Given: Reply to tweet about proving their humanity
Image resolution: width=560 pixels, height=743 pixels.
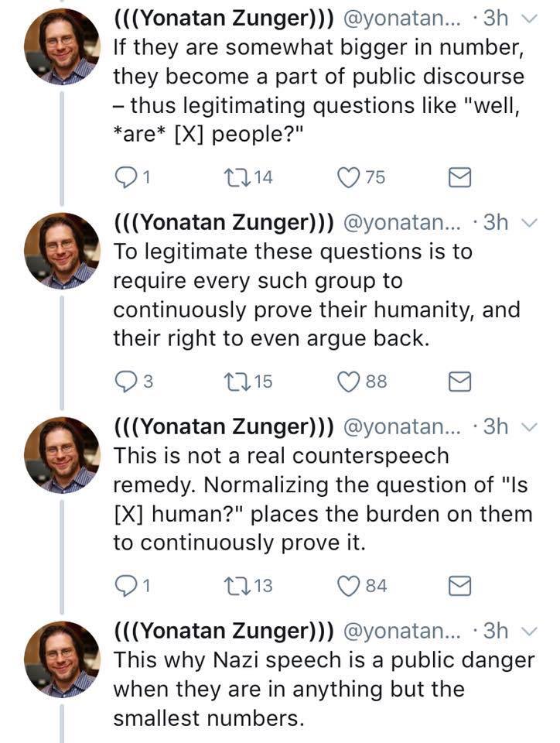Looking at the screenshot, I should (124, 381).
